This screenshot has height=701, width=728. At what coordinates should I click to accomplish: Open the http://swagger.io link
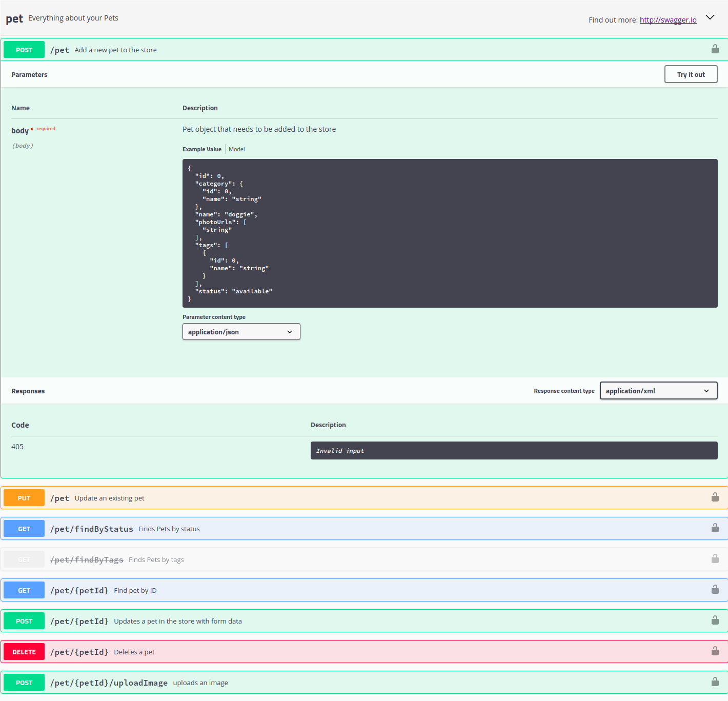668,20
